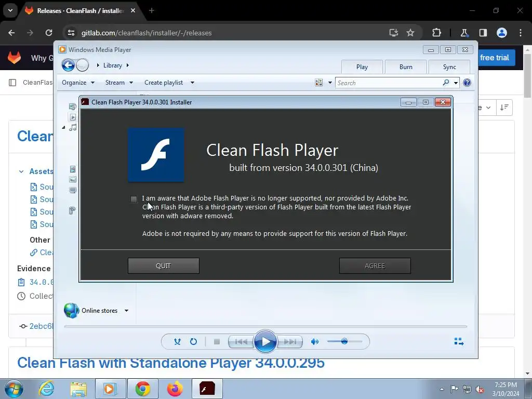Open the Stream dropdown menu
This screenshot has height=399, width=532.
tap(119, 83)
